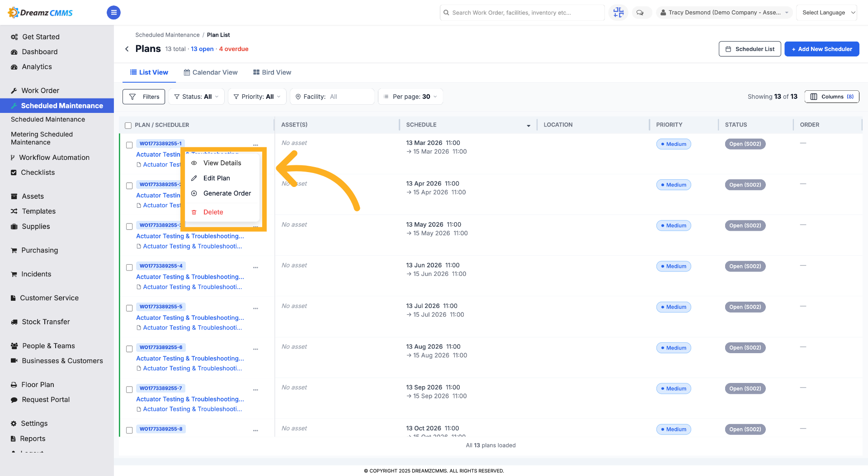Click the Schedule column sort arrow
Screen dimensions: 868x476
pyautogui.click(x=528, y=126)
